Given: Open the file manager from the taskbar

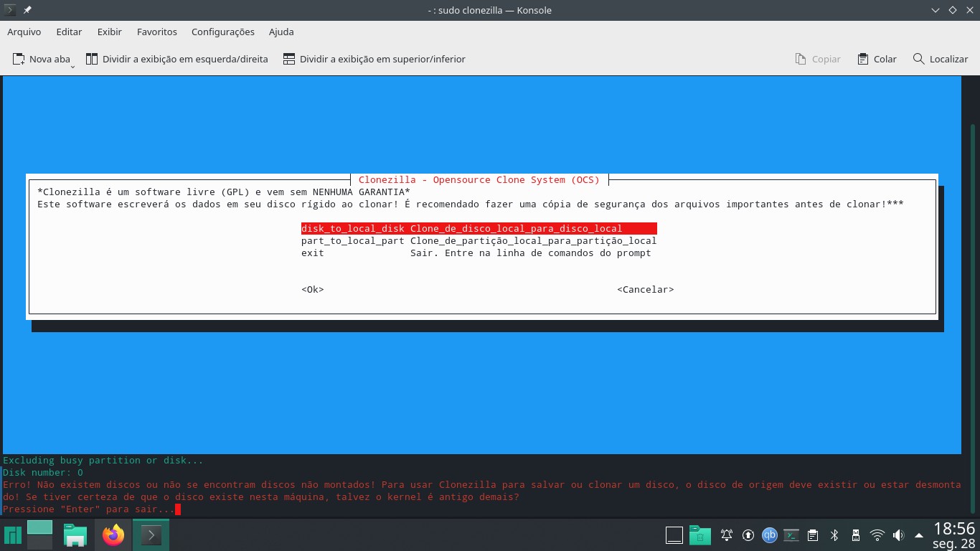Looking at the screenshot, I should (x=75, y=535).
